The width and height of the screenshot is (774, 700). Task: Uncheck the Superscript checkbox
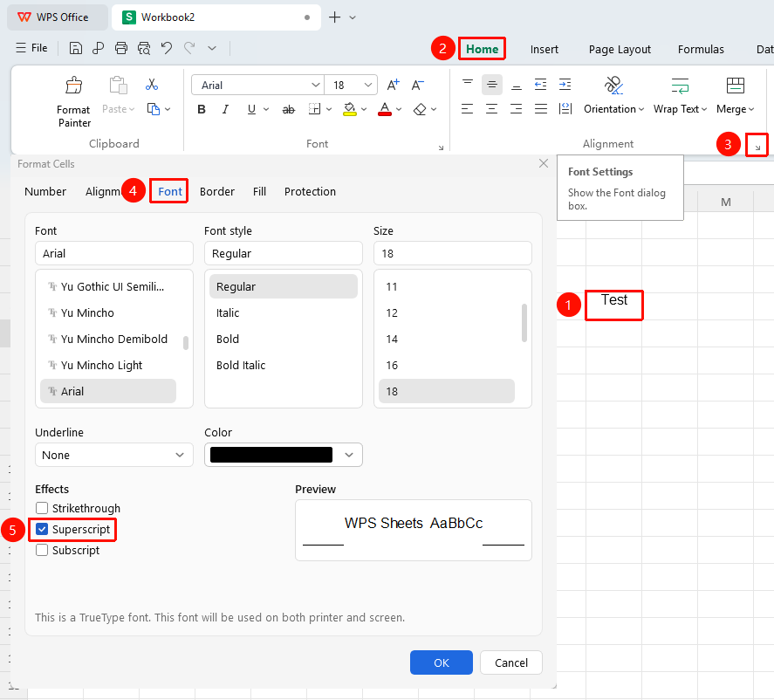[42, 529]
